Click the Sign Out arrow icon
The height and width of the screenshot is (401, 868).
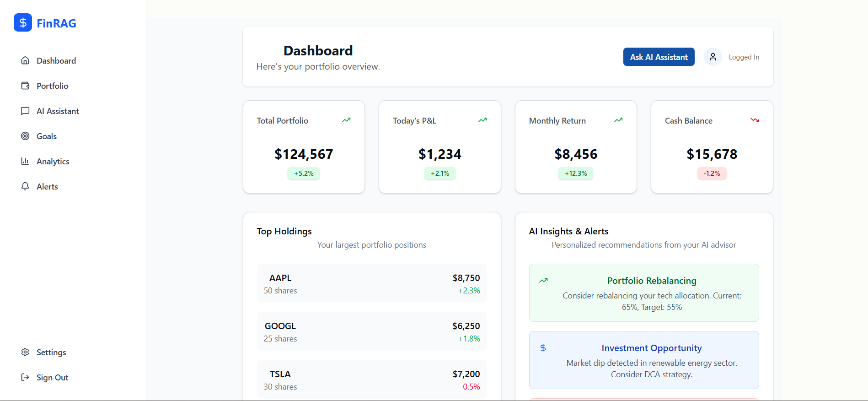(25, 377)
